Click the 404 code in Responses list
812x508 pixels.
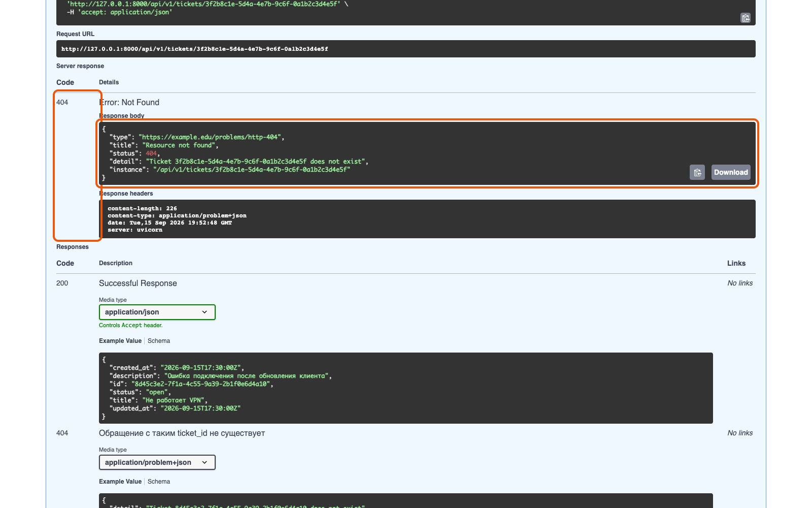tap(62, 433)
